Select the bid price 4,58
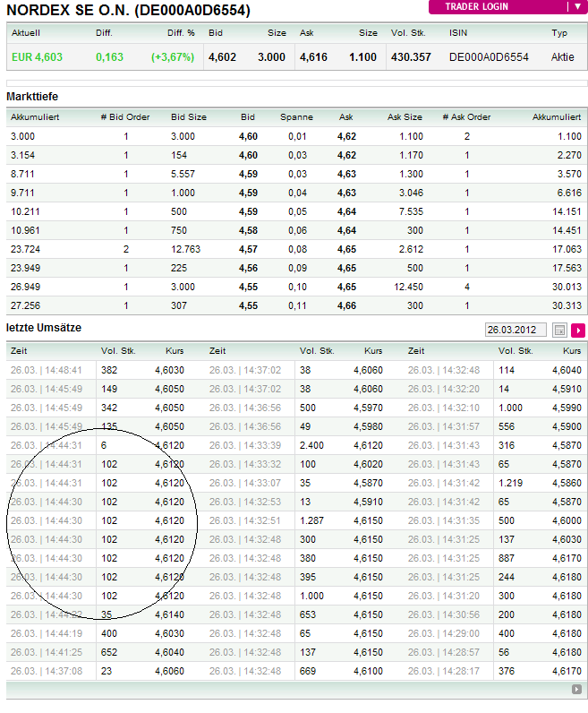This screenshot has width=588, height=713. [248, 230]
